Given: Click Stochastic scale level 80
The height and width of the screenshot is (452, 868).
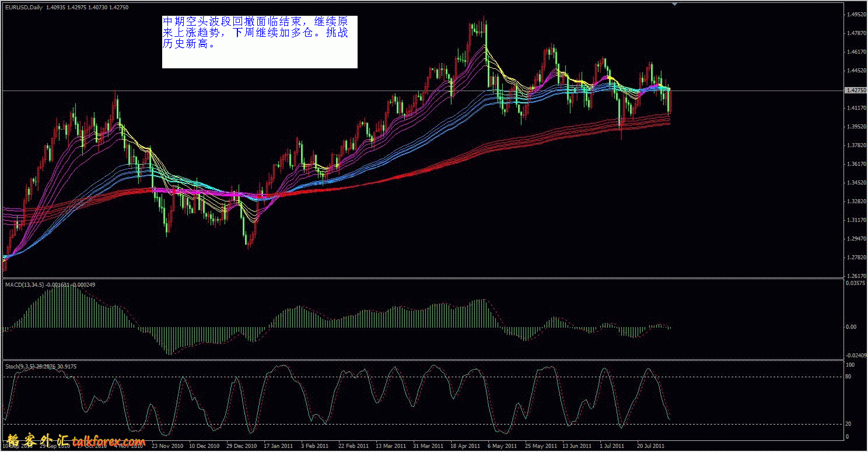Looking at the screenshot, I should (x=849, y=377).
